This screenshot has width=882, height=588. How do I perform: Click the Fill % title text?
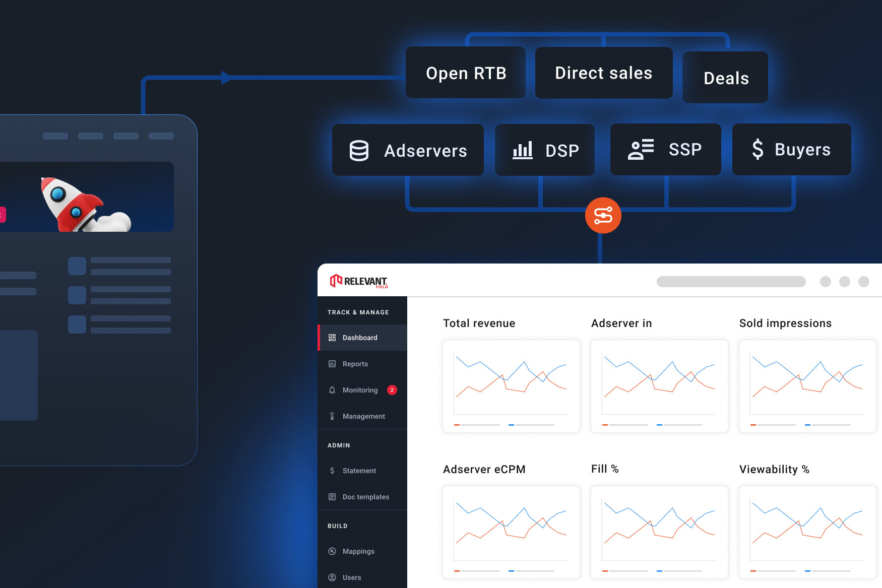(605, 469)
